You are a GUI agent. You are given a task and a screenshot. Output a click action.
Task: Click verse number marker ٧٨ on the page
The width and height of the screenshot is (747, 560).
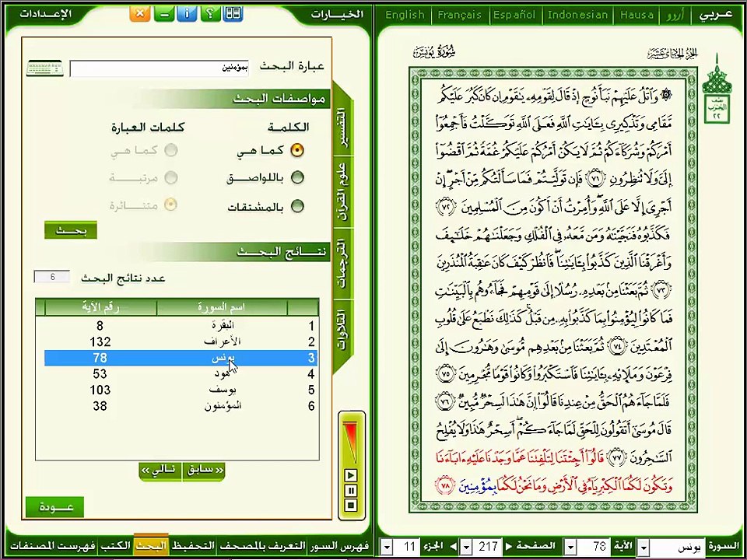pos(445,486)
